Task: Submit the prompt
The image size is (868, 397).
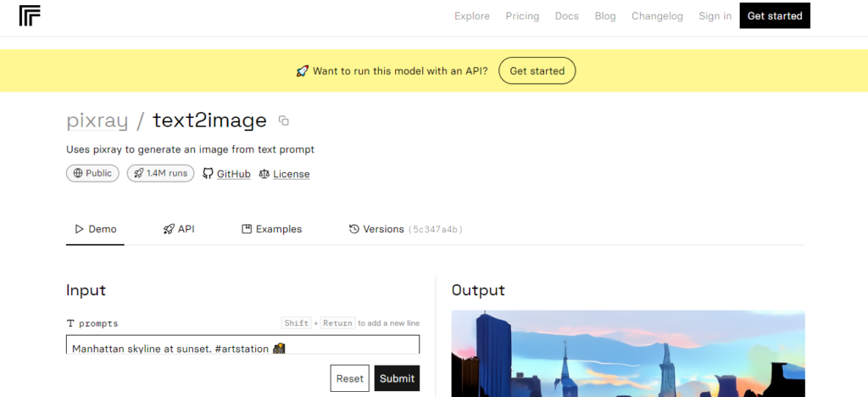Action: click(x=397, y=378)
